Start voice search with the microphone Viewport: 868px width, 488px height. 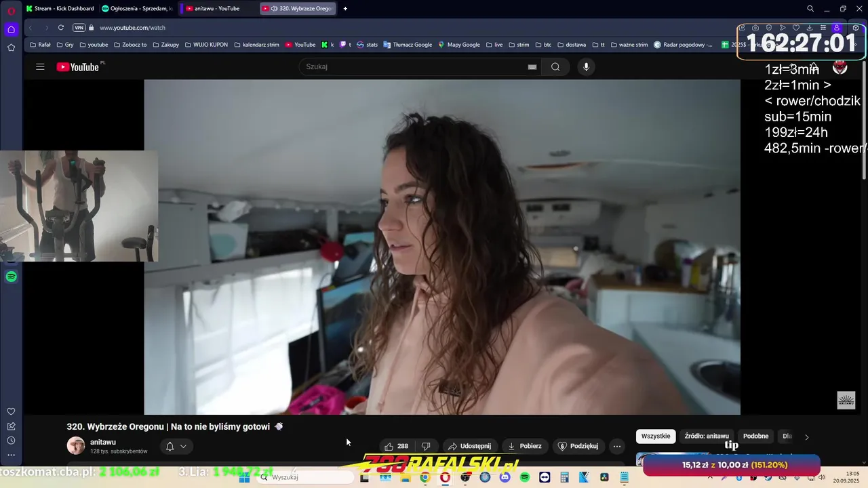586,66
